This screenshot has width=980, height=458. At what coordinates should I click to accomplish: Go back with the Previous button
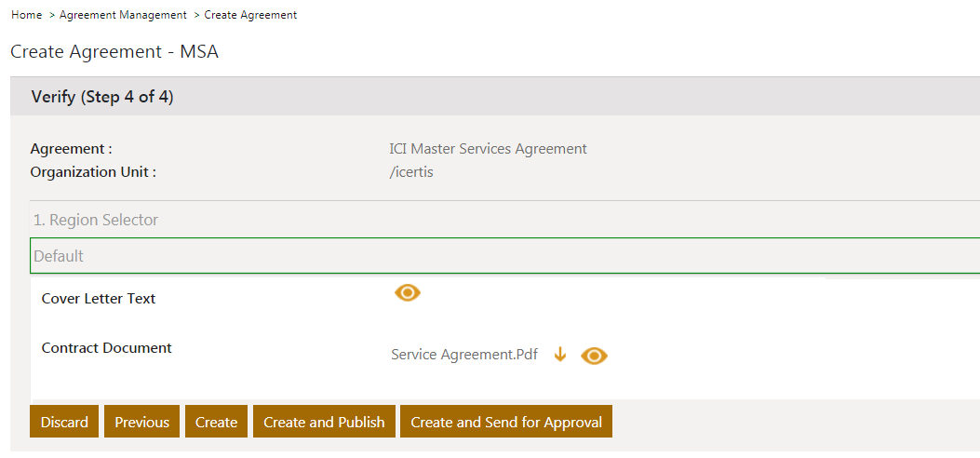pyautogui.click(x=141, y=422)
